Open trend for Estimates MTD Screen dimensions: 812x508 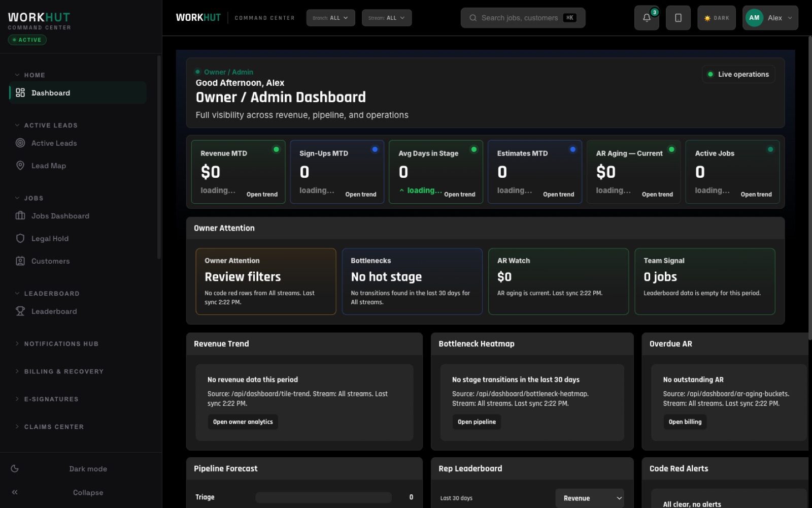558,195
